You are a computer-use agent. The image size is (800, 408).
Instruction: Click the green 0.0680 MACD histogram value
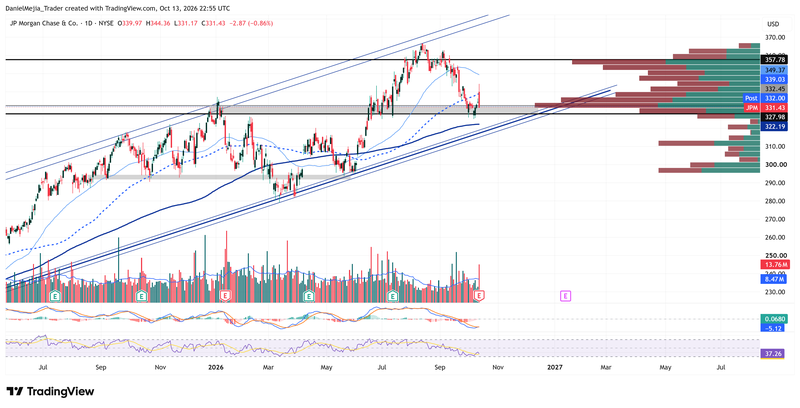[772, 319]
